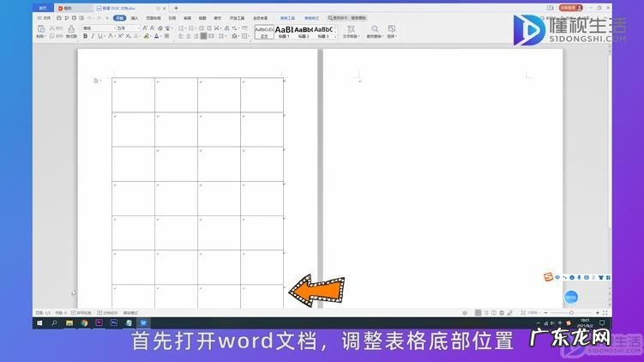Apply the Heading 2 style
644x362 pixels.
[x=304, y=32]
